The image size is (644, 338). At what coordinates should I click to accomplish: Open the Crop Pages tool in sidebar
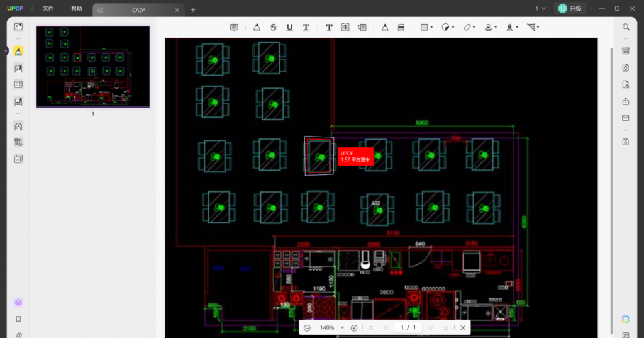[18, 142]
